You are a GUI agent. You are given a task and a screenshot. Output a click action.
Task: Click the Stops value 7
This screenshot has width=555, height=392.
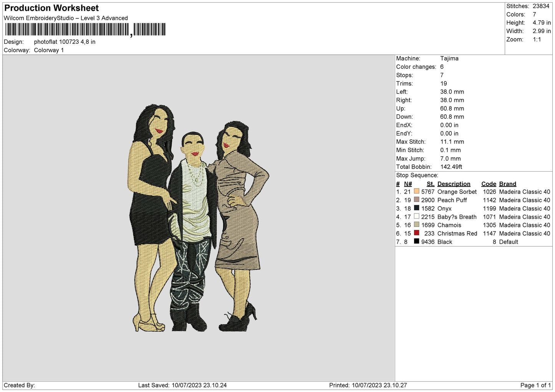(442, 75)
